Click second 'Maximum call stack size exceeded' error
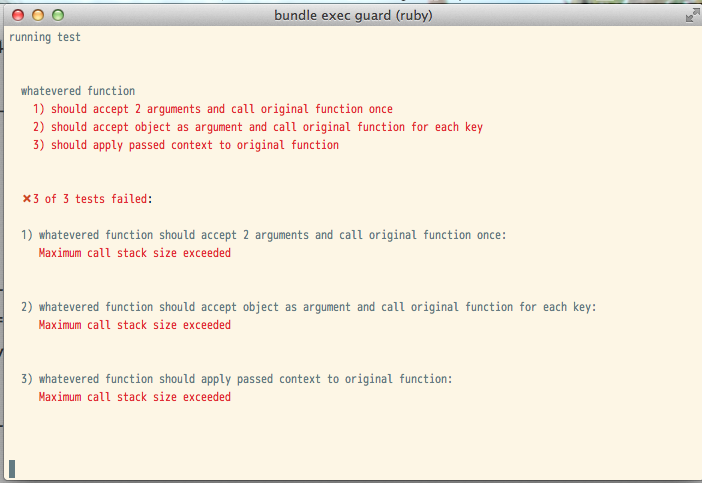 coord(135,325)
